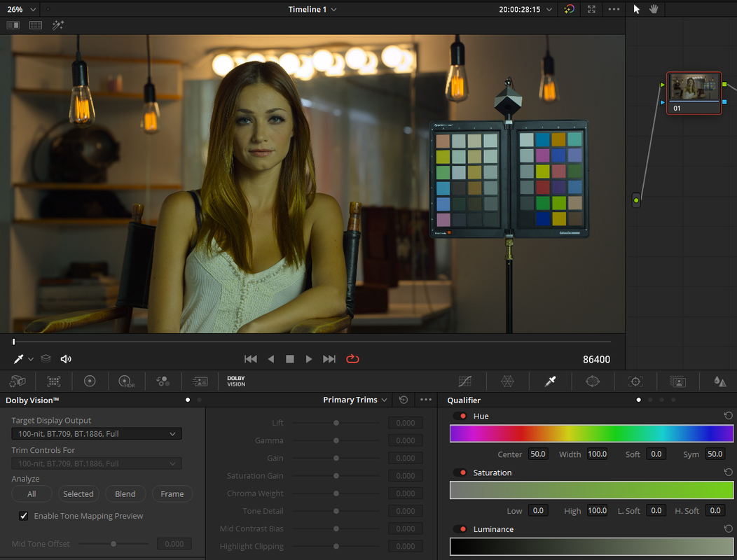Screen dimensions: 737x560
Task: Click Hue Width value field
Action: [x=597, y=454]
